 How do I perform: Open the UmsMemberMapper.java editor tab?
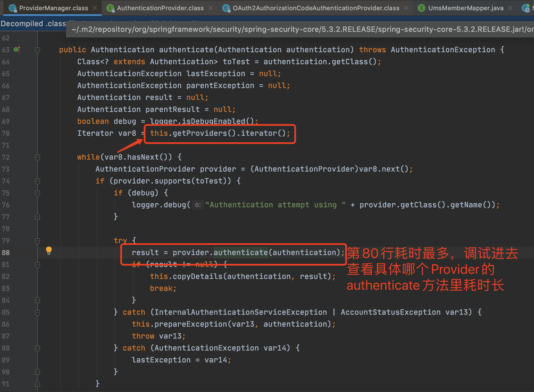click(x=466, y=8)
